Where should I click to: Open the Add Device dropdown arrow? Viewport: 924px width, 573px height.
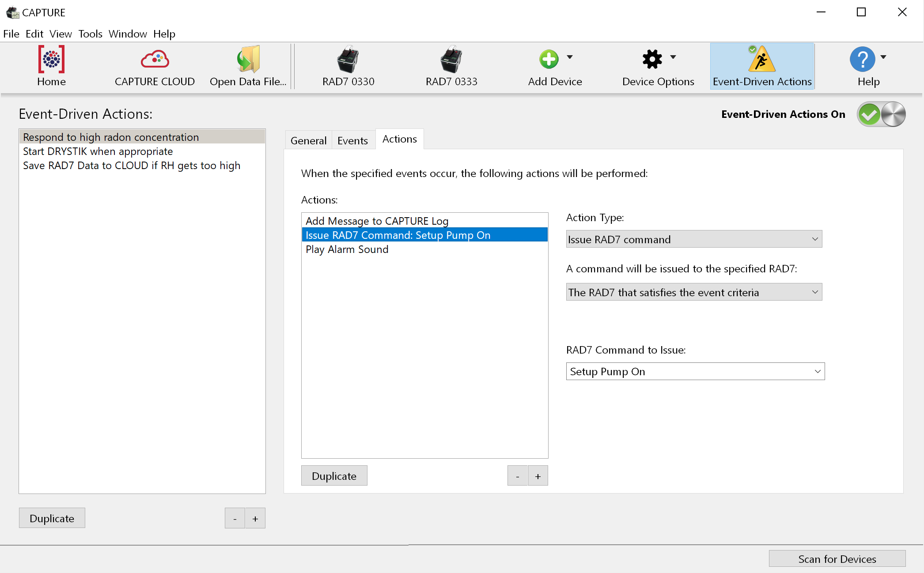[x=570, y=57]
